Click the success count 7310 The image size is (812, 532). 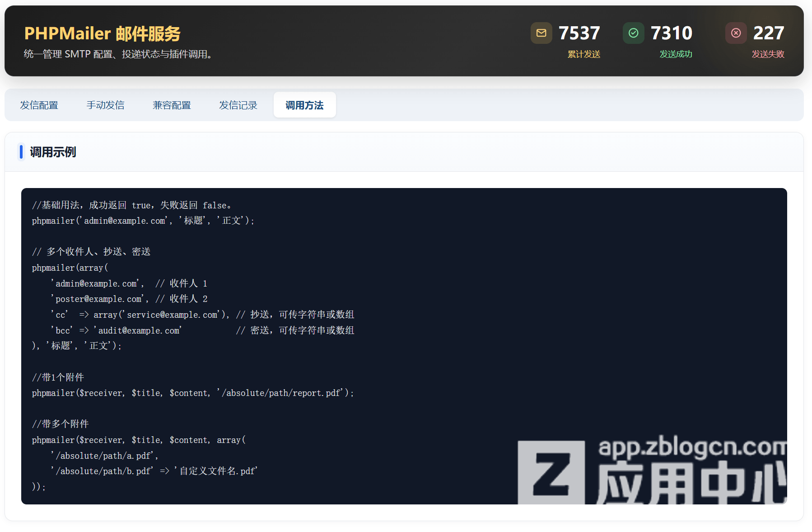coord(672,33)
